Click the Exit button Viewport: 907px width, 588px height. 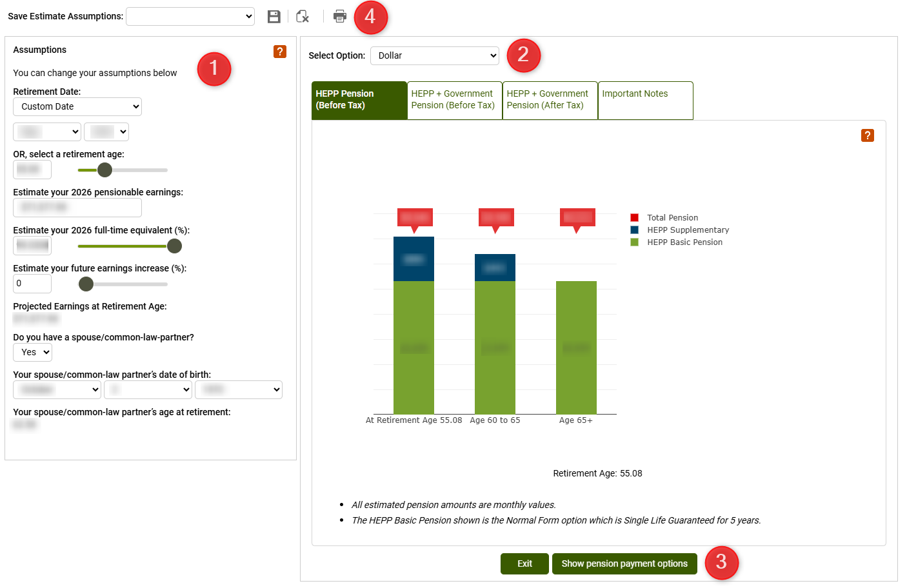tap(524, 564)
